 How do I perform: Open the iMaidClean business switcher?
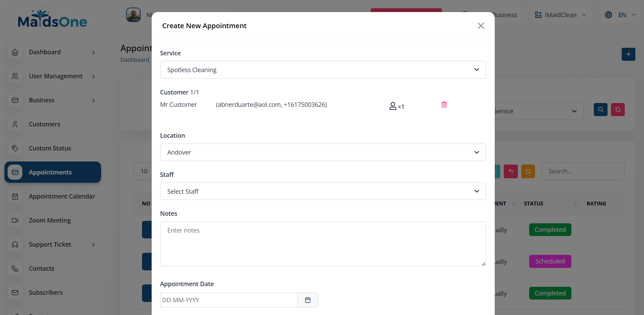click(x=560, y=15)
